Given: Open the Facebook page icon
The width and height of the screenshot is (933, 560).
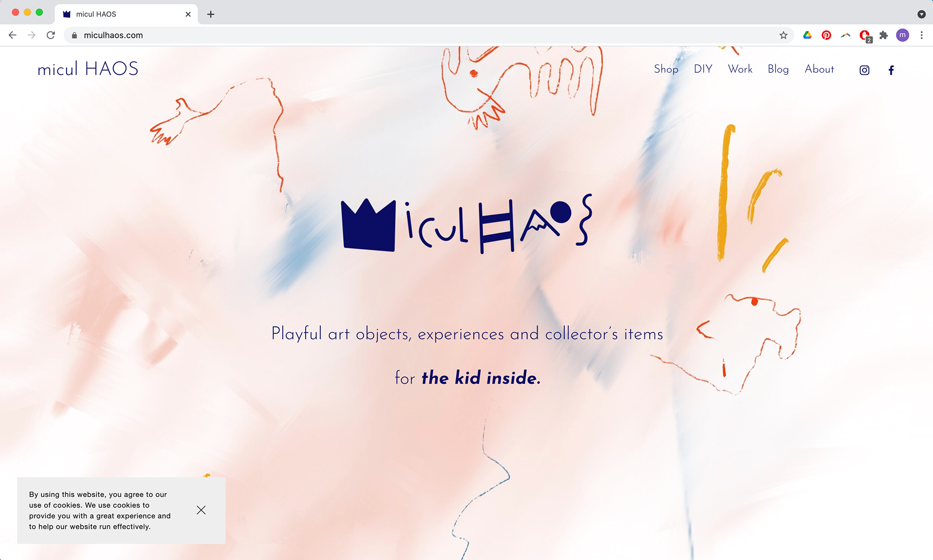Looking at the screenshot, I should (x=891, y=70).
